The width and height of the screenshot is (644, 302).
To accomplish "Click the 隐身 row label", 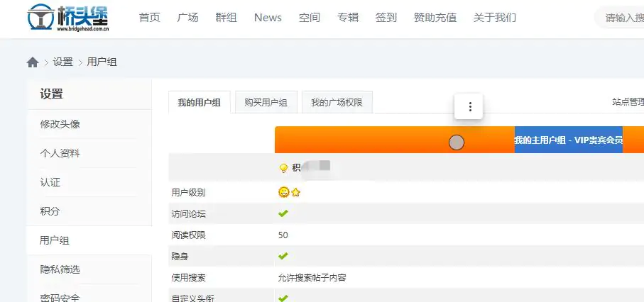I will [x=180, y=257].
